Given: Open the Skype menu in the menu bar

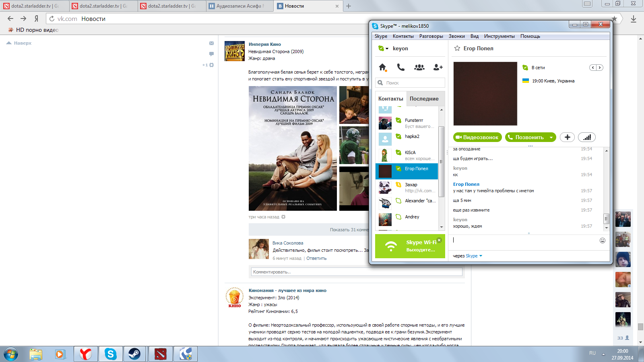Looking at the screenshot, I should click(x=381, y=36).
